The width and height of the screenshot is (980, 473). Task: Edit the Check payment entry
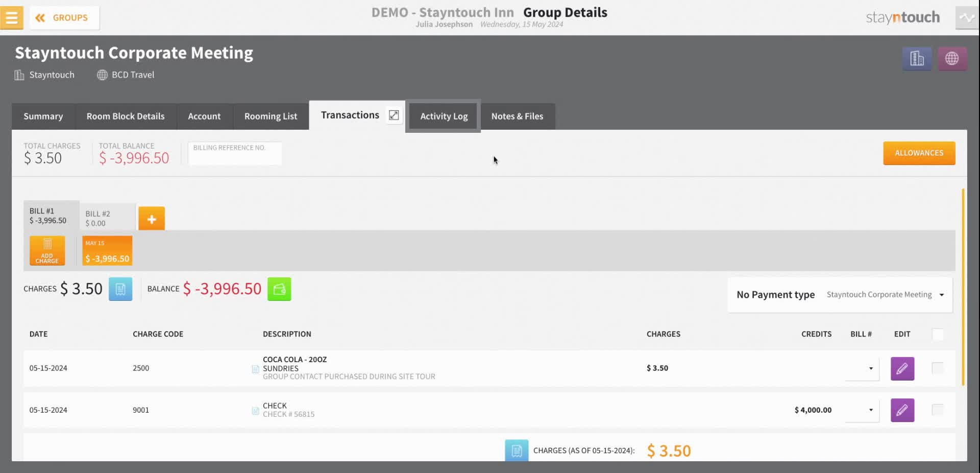coord(902,410)
